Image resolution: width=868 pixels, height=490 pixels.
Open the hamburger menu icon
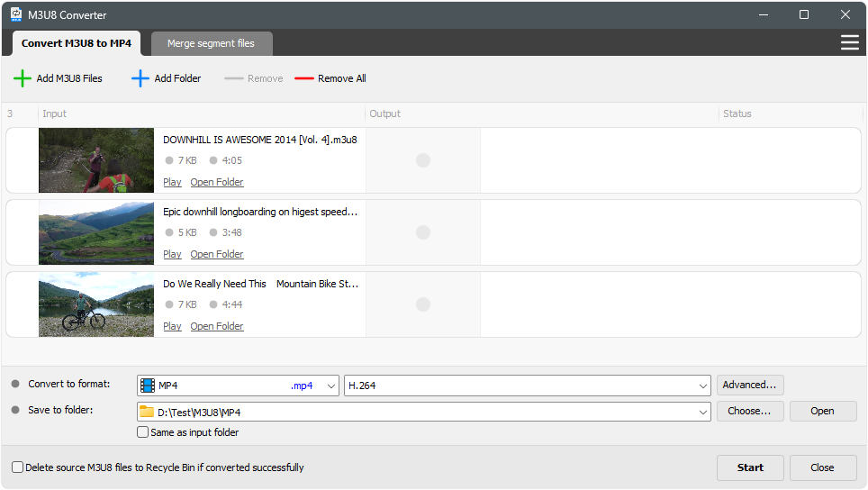pyautogui.click(x=849, y=42)
